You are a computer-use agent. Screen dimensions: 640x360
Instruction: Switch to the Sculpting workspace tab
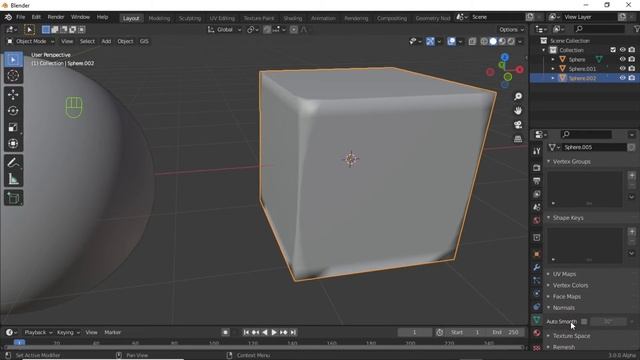coord(190,18)
